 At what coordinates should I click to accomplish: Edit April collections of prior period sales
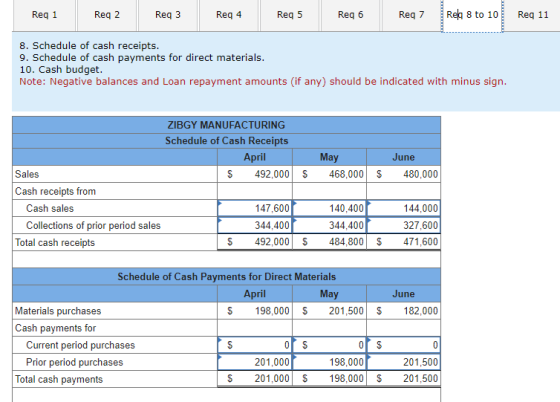(x=255, y=225)
